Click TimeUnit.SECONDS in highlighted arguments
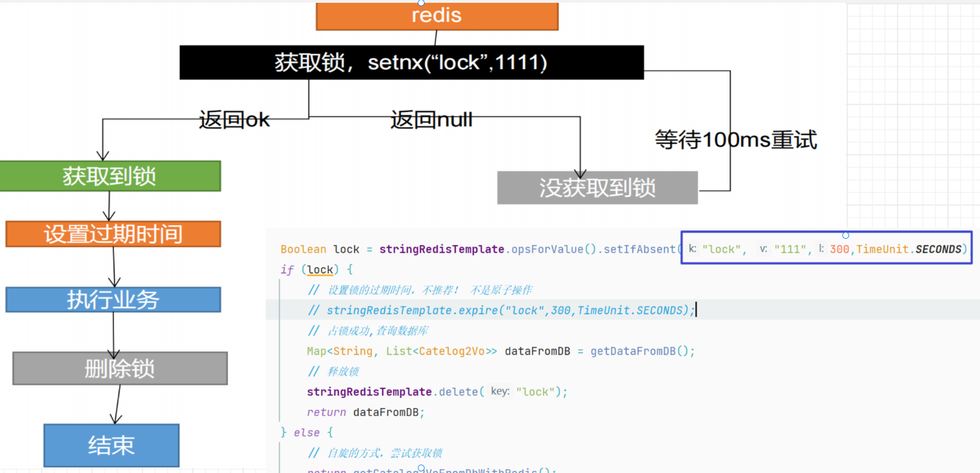 (x=909, y=249)
